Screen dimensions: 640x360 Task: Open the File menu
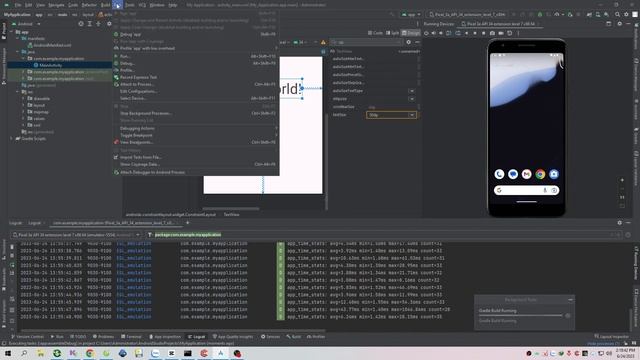(18, 5)
